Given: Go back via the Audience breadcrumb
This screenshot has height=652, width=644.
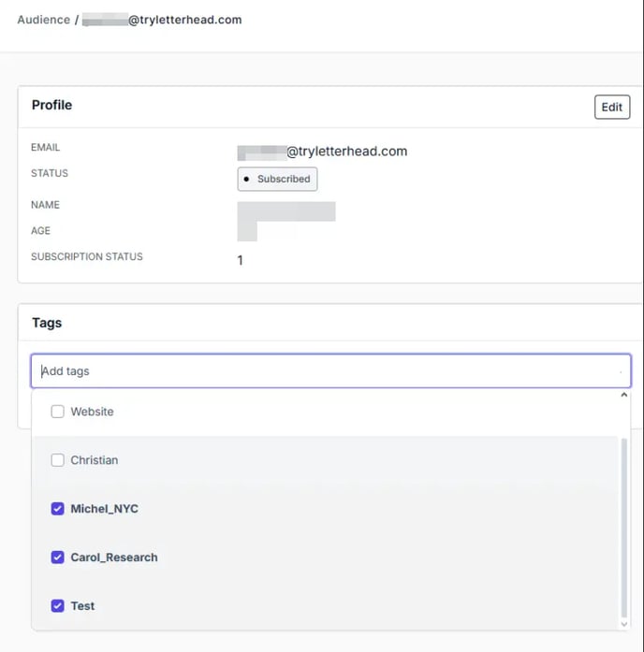Looking at the screenshot, I should coord(43,20).
